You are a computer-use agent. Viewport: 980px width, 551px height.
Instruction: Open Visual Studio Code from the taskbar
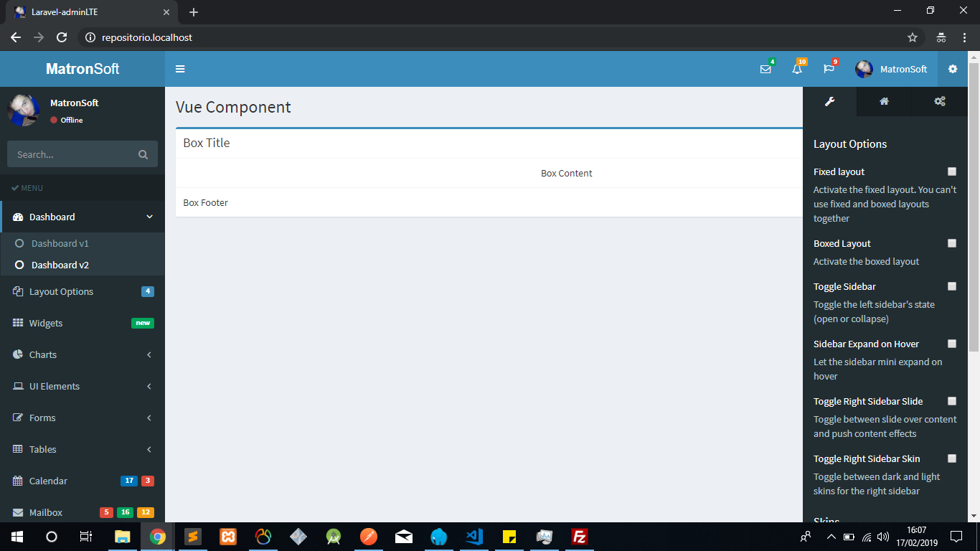474,537
